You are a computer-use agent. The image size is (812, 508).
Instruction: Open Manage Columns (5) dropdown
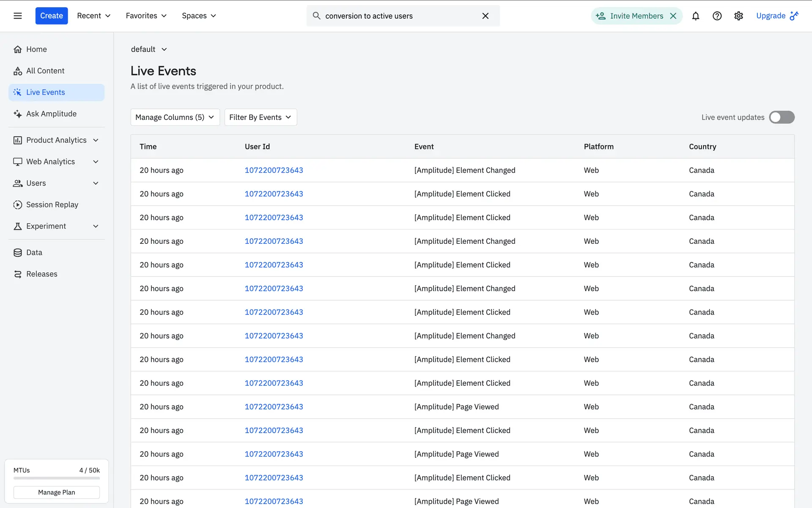click(x=175, y=117)
